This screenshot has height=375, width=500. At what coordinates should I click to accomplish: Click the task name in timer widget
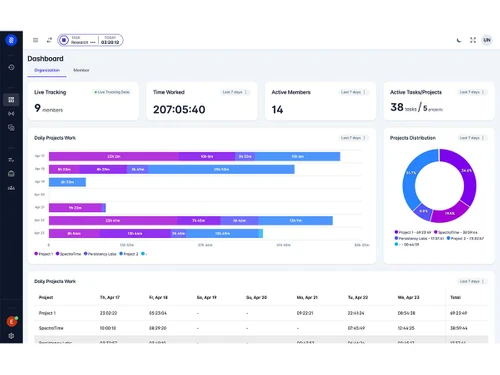(x=83, y=42)
